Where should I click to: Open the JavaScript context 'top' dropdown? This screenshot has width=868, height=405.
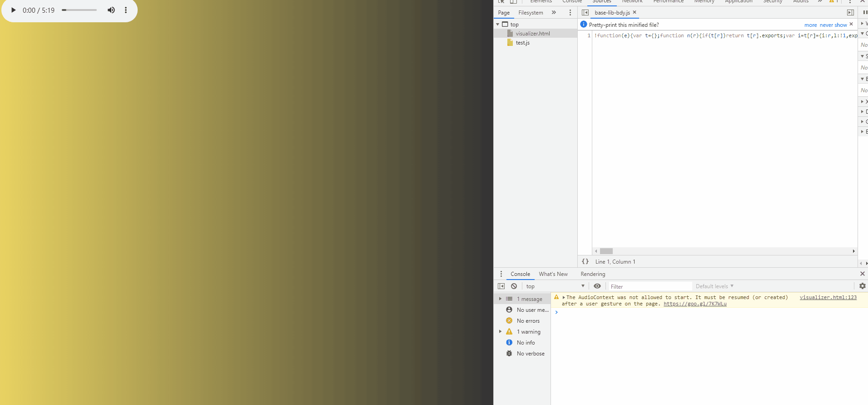[x=555, y=286]
